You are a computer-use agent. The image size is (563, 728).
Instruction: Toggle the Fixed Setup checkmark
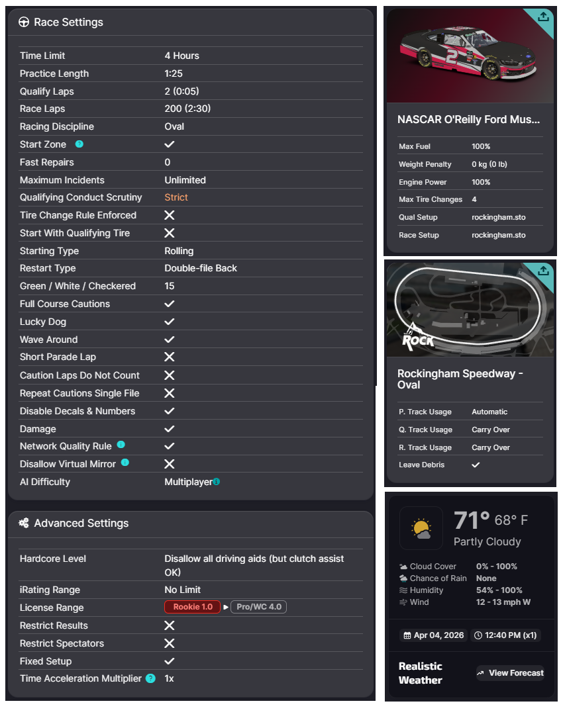[x=170, y=660]
